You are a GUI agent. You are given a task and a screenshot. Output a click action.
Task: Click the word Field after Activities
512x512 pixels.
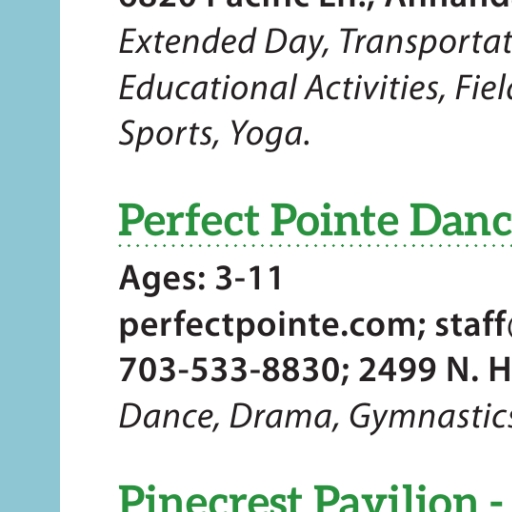(x=484, y=88)
